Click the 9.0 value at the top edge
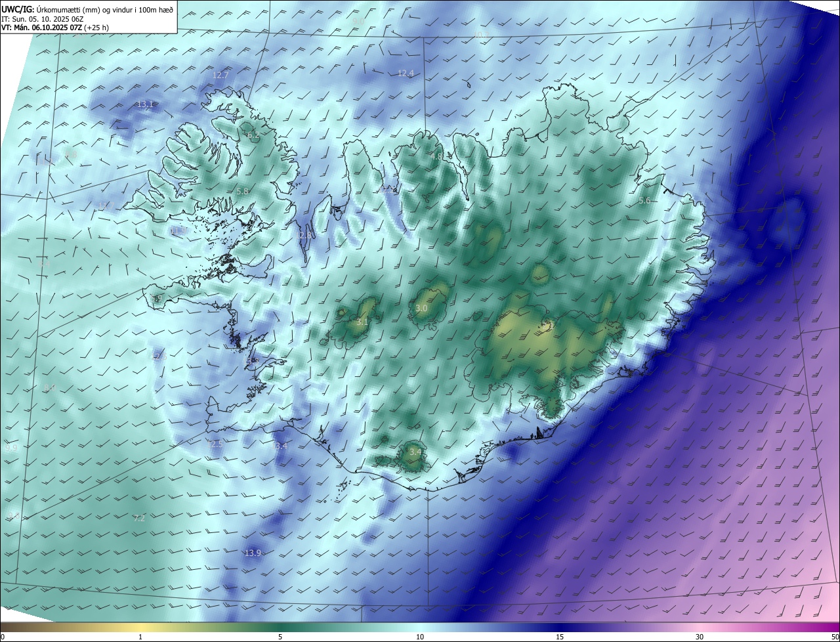The image size is (840, 642). 358,22
